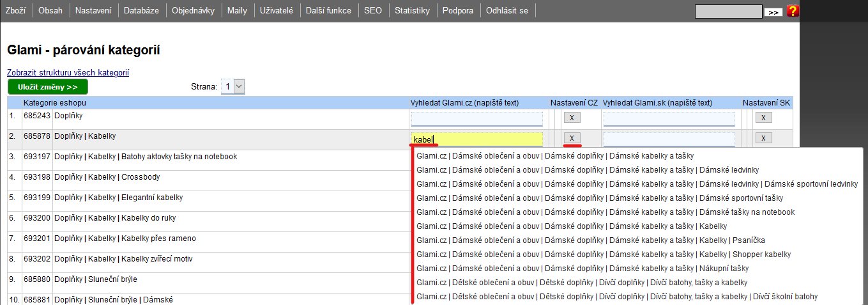This screenshot has width=868, height=305.
Task: Focus Glami.sk field for Doplňky | Kabelky row
Action: tap(669, 139)
